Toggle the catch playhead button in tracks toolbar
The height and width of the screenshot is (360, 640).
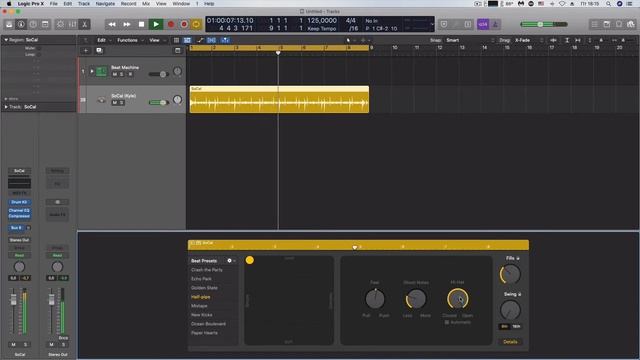[225, 40]
